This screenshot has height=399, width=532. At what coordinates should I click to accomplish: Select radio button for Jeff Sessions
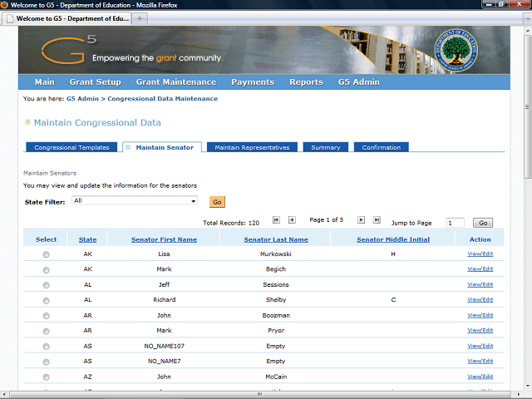point(46,284)
